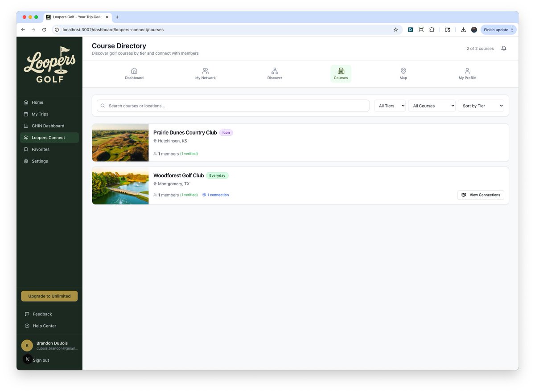Click the browser forward arrow

[x=33, y=30]
